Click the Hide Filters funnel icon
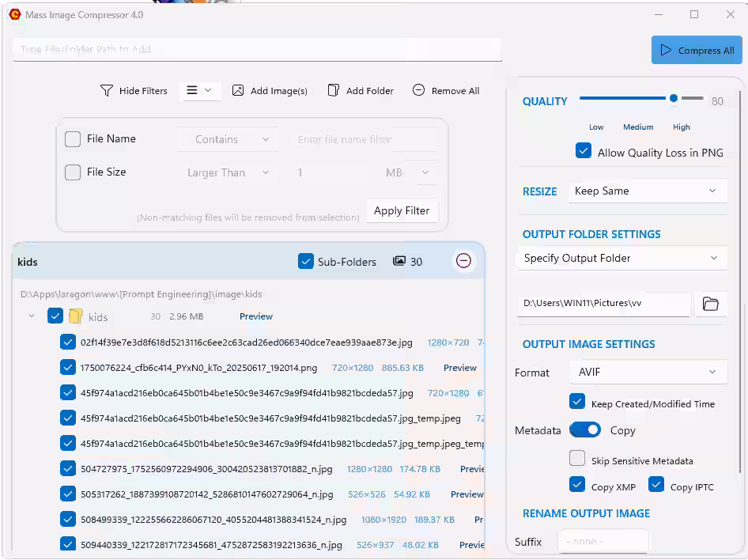Viewport: 748px width, 560px height. click(107, 91)
